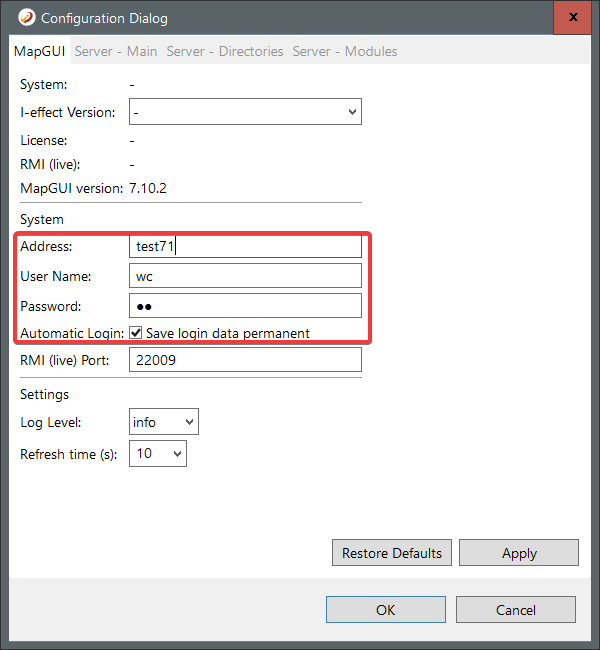Viewport: 600px width, 650px height.
Task: Select the Password field
Action: pyautogui.click(x=245, y=306)
